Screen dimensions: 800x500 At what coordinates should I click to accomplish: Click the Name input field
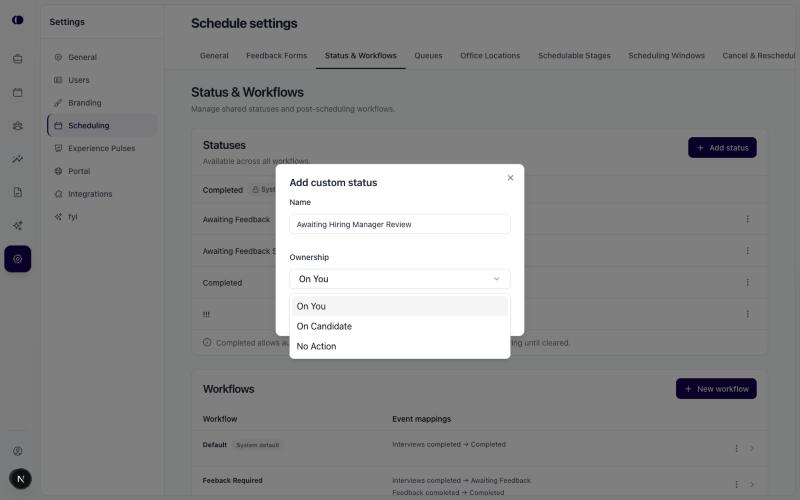pyautogui.click(x=399, y=224)
